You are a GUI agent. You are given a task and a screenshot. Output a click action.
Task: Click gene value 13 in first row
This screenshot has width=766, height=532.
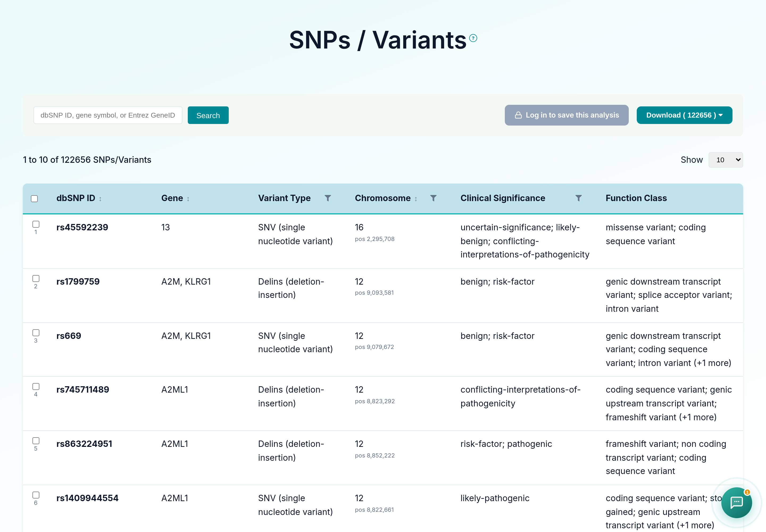pyautogui.click(x=165, y=227)
